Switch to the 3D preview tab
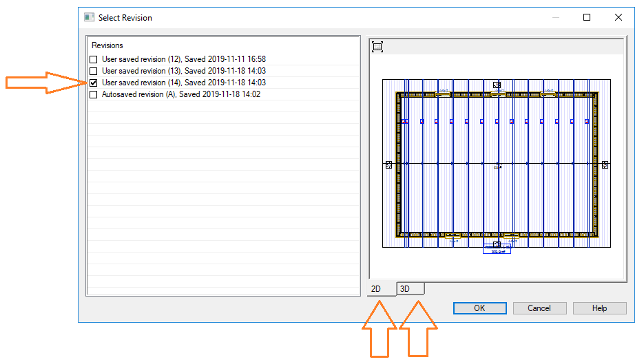 (405, 289)
